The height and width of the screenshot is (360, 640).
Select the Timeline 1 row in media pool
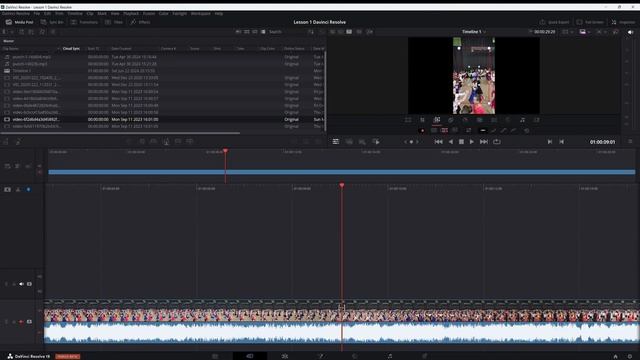163,71
